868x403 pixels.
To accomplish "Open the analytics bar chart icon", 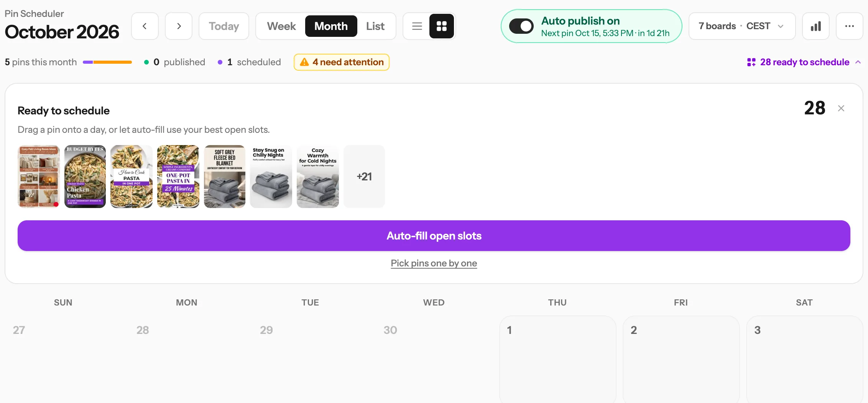I will (x=816, y=26).
